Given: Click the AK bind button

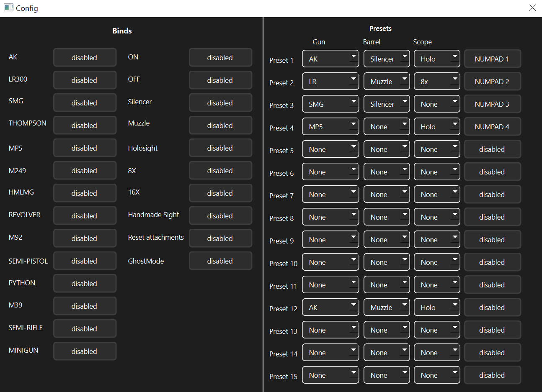Looking at the screenshot, I should pyautogui.click(x=85, y=57).
